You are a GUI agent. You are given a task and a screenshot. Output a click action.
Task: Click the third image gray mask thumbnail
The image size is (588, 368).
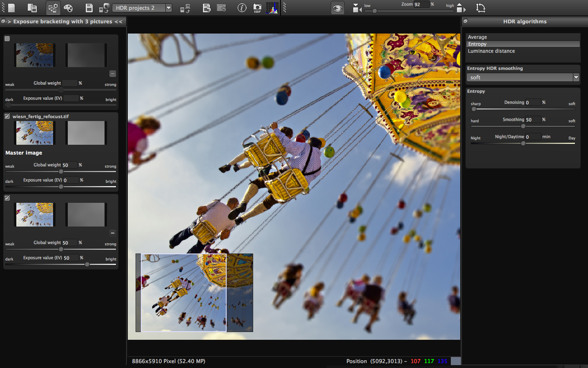[x=86, y=215]
